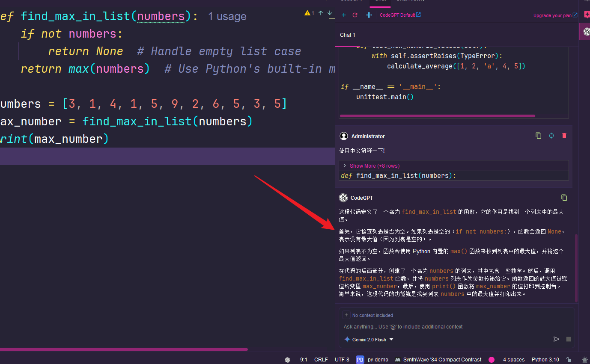Start a new chat with the plus icon
Screen dimensions: 590x364
click(344, 15)
